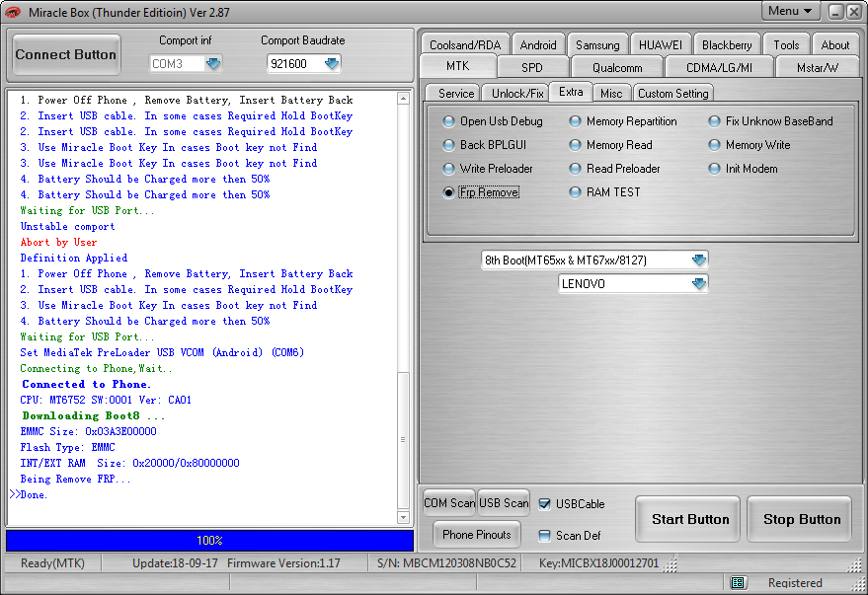This screenshot has width=868, height=595.
Task: Open the Menu dropdown in title bar
Action: point(790,11)
